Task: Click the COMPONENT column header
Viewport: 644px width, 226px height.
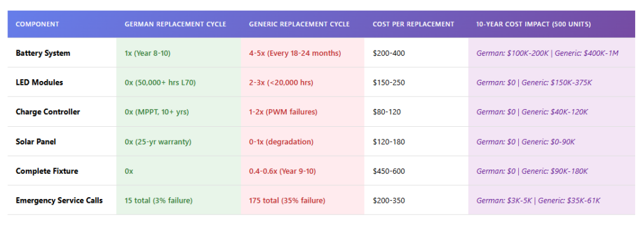Action: click(x=37, y=24)
